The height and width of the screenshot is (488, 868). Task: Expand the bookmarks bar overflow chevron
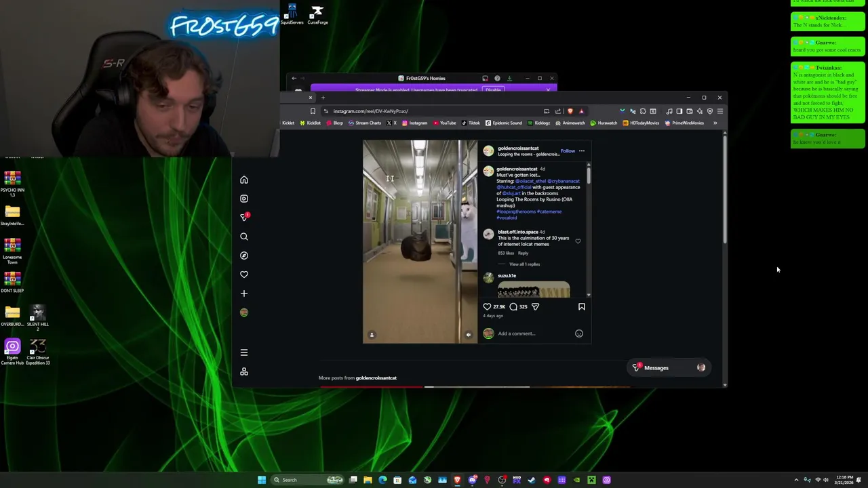click(715, 123)
